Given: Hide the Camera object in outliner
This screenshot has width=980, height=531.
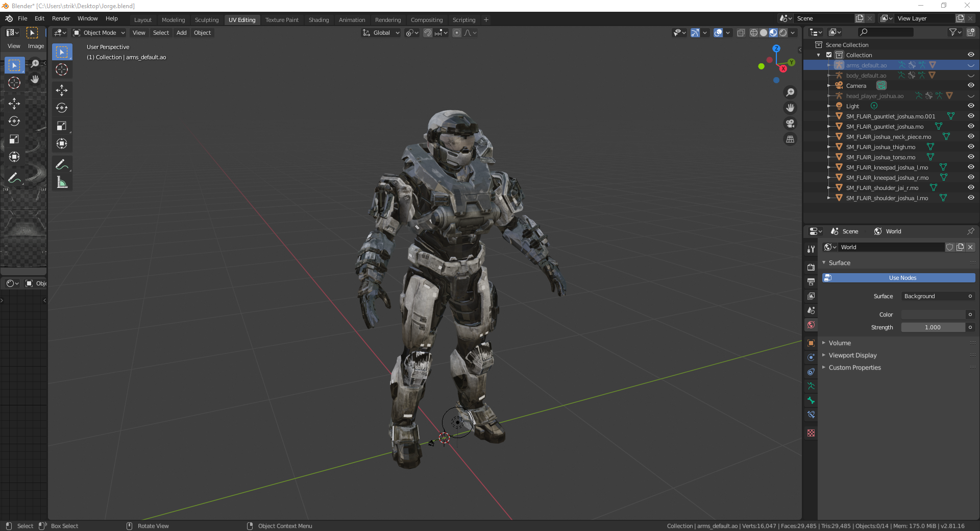Looking at the screenshot, I should [971, 85].
